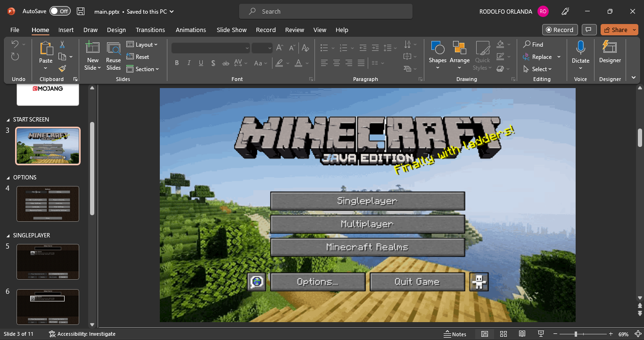Clear all formatting icon
This screenshot has width=644, height=340.
point(305,48)
